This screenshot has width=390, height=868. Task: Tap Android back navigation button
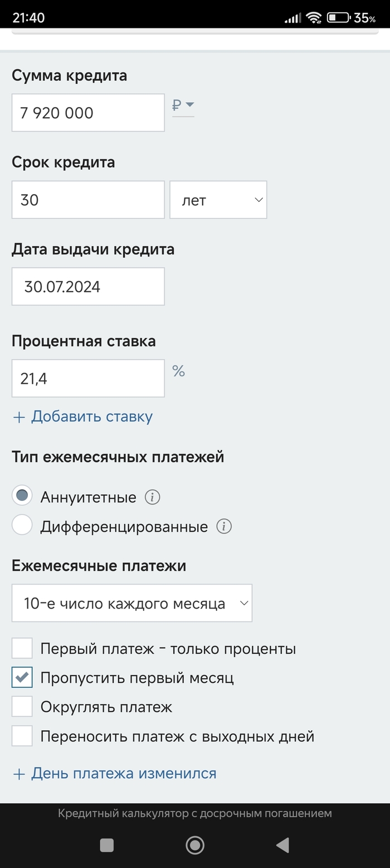[282, 845]
